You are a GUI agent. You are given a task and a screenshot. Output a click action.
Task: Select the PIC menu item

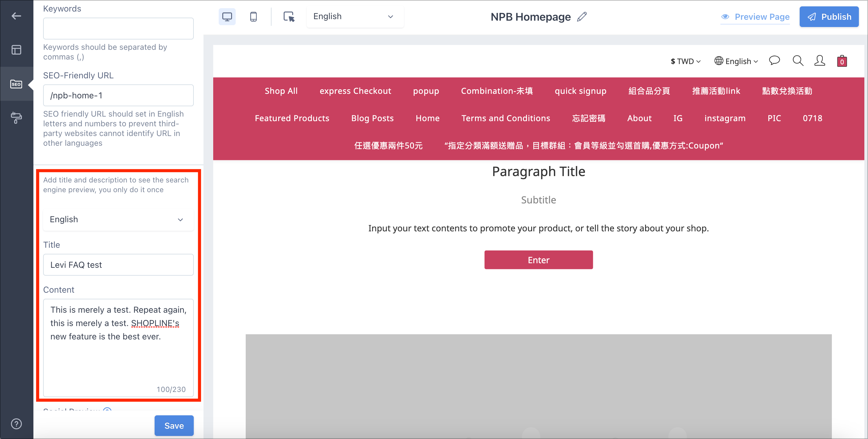[774, 118]
